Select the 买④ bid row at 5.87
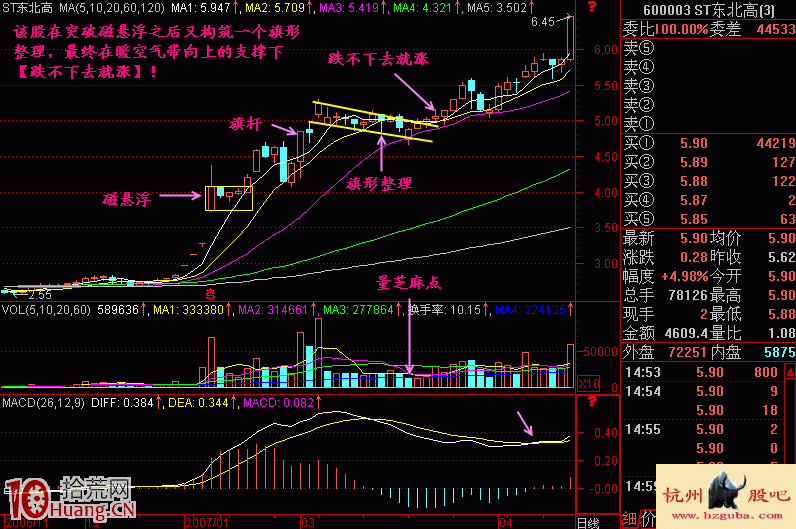The height and width of the screenshot is (529, 796). point(708,201)
